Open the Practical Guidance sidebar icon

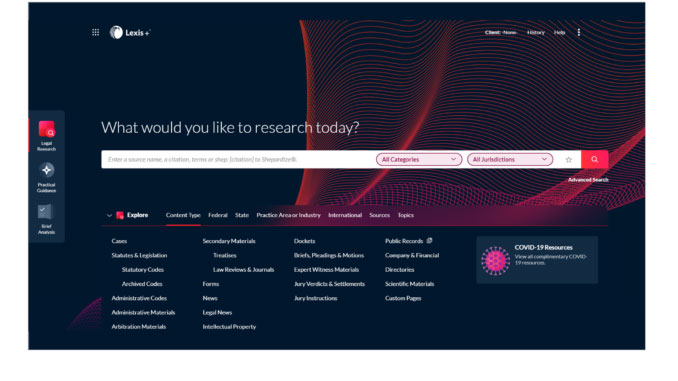point(46,177)
